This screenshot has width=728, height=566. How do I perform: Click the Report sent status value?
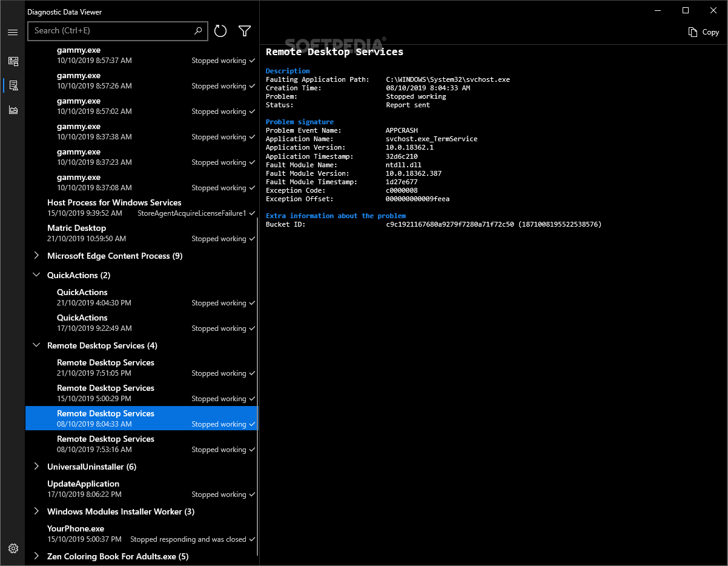408,105
